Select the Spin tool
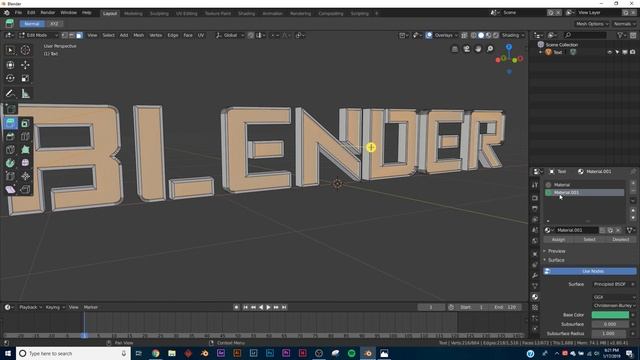Screen dimensions: 640x360 point(11,163)
